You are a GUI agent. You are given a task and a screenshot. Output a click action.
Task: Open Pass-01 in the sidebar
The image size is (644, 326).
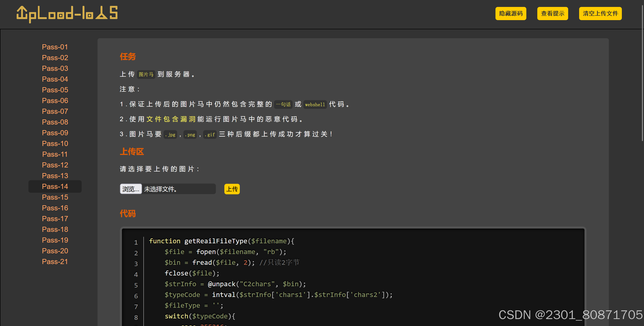[55, 47]
